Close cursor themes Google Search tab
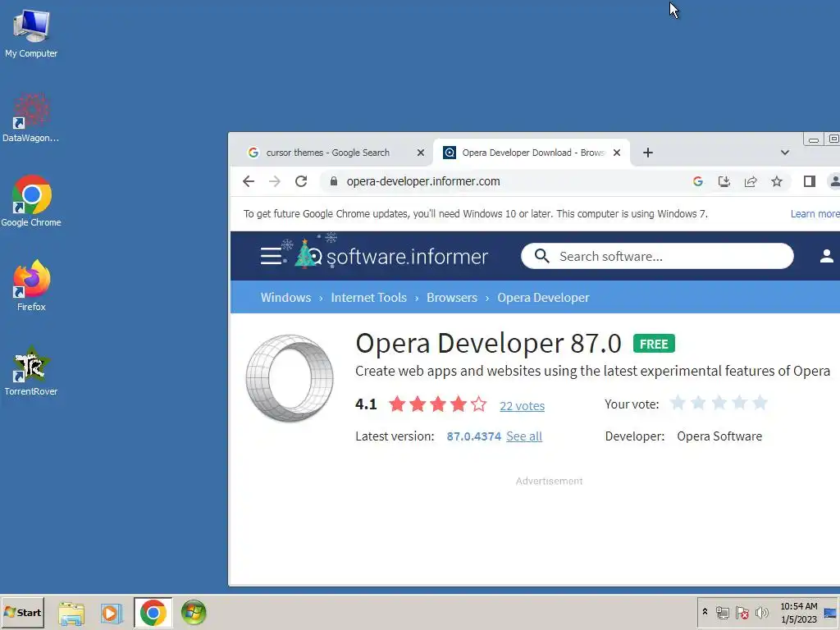The width and height of the screenshot is (840, 630). coord(421,153)
